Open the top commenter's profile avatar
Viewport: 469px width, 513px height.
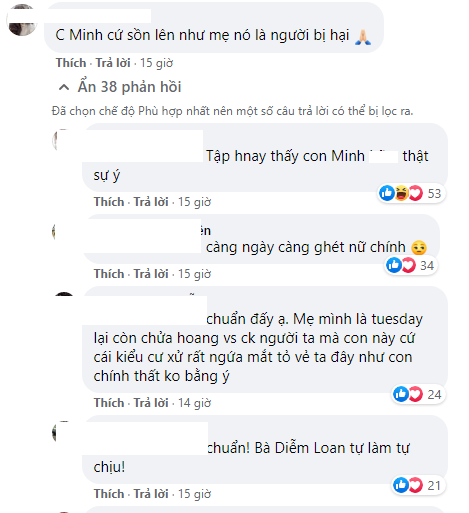22,20
